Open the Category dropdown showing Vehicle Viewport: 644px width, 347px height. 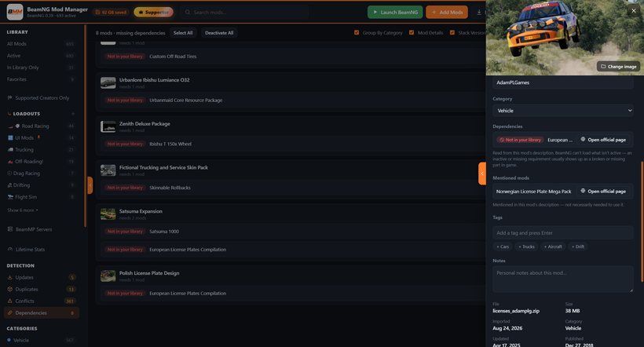pyautogui.click(x=562, y=111)
